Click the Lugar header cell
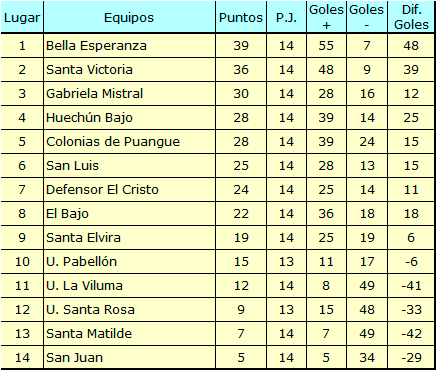The width and height of the screenshot is (436, 370). pos(22,17)
